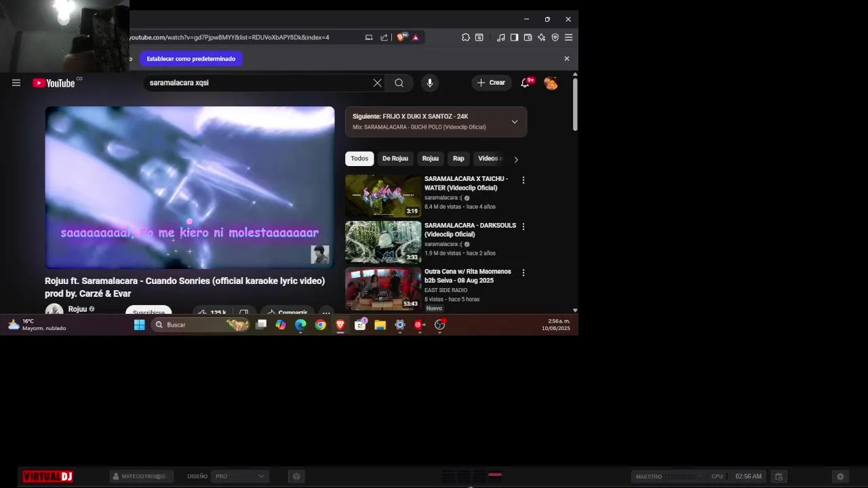Open Leo AI sparkle icon
The width and height of the screenshot is (868, 488).
coord(541,37)
